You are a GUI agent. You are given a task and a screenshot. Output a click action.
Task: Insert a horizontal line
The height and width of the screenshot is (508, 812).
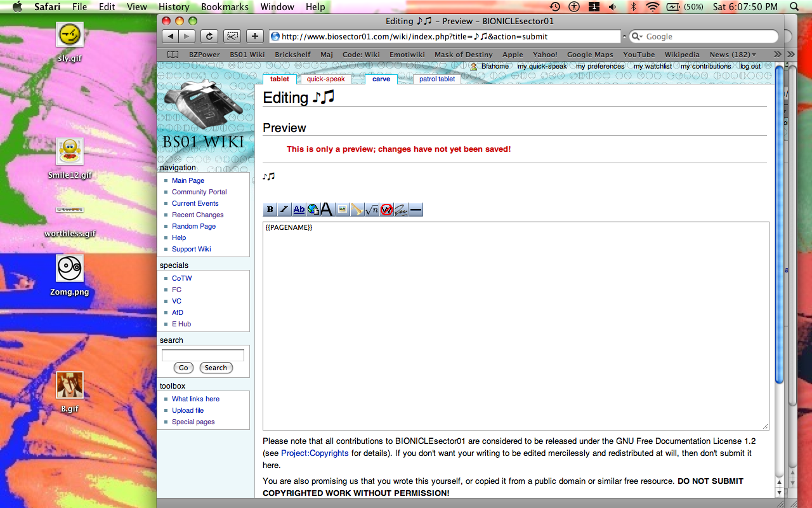(416, 210)
